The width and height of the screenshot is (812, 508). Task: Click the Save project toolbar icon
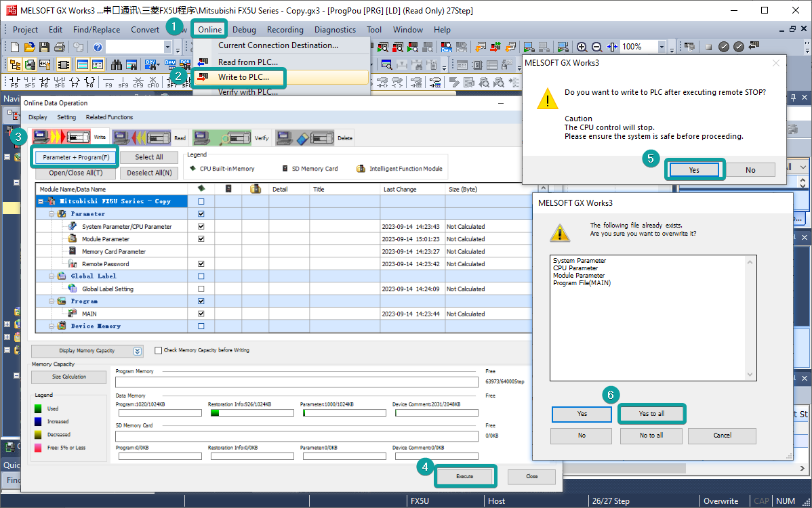coord(44,47)
